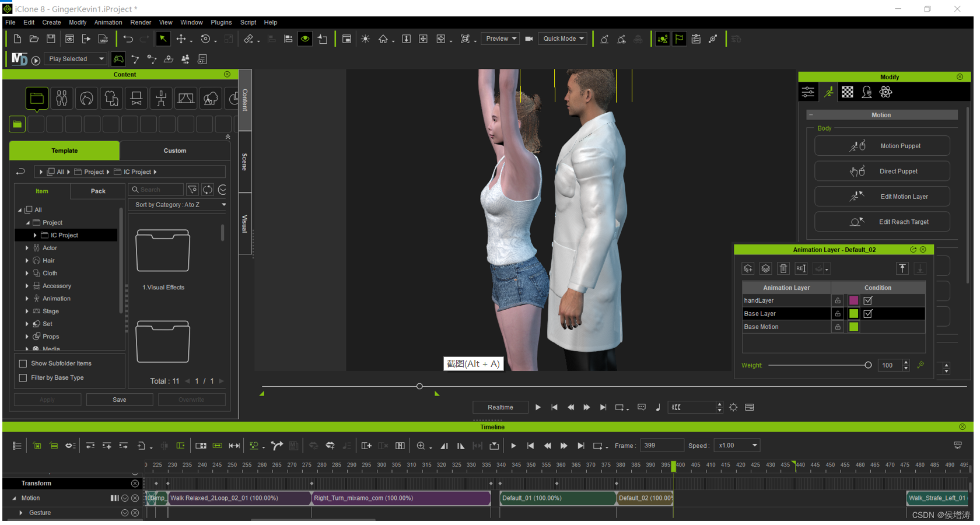Switch to the Pack tab

[98, 191]
